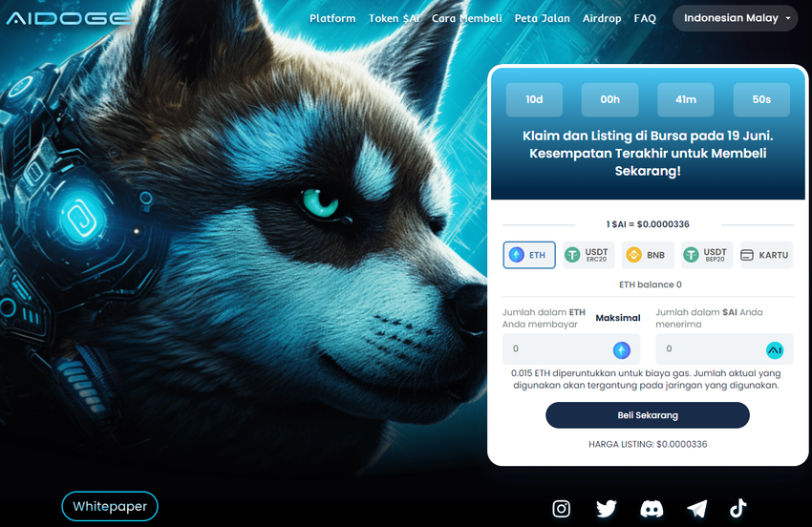812x527 pixels.
Task: Click the '1 $AI = $0.0000336' price text
Action: [x=648, y=224]
